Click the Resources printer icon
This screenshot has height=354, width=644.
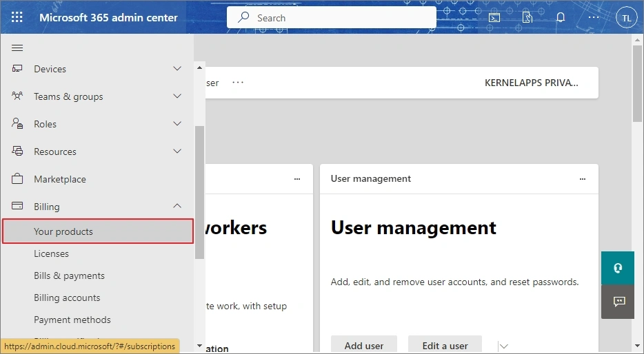tap(17, 151)
